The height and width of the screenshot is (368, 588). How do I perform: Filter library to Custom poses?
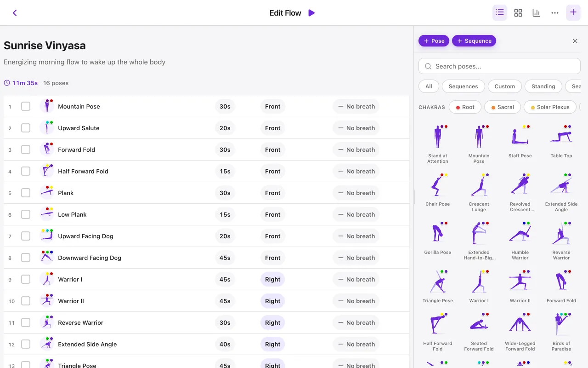pyautogui.click(x=505, y=86)
